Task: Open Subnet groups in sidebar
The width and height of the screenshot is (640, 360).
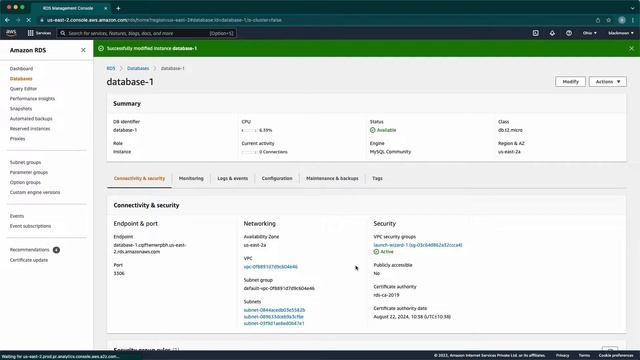Action: click(x=25, y=162)
